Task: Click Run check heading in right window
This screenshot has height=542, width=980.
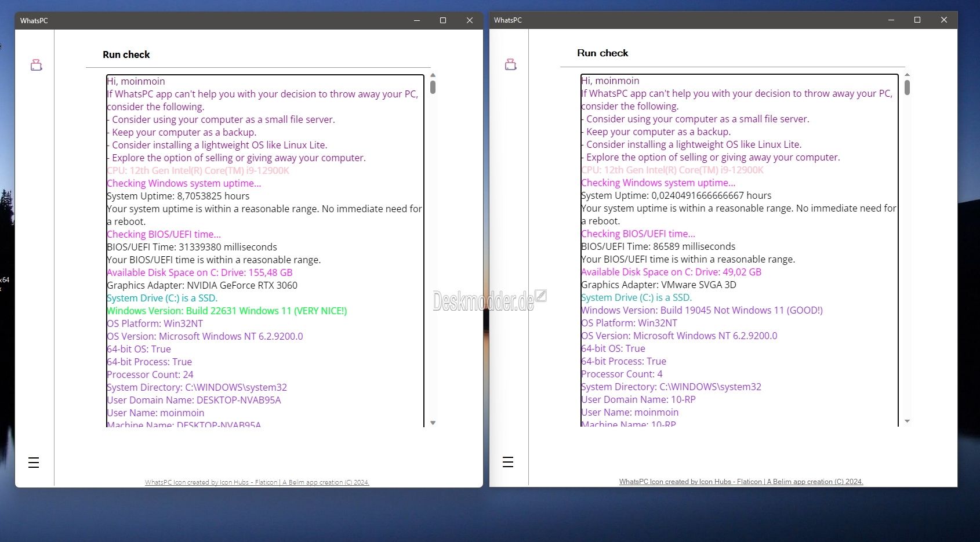Action: pos(602,53)
